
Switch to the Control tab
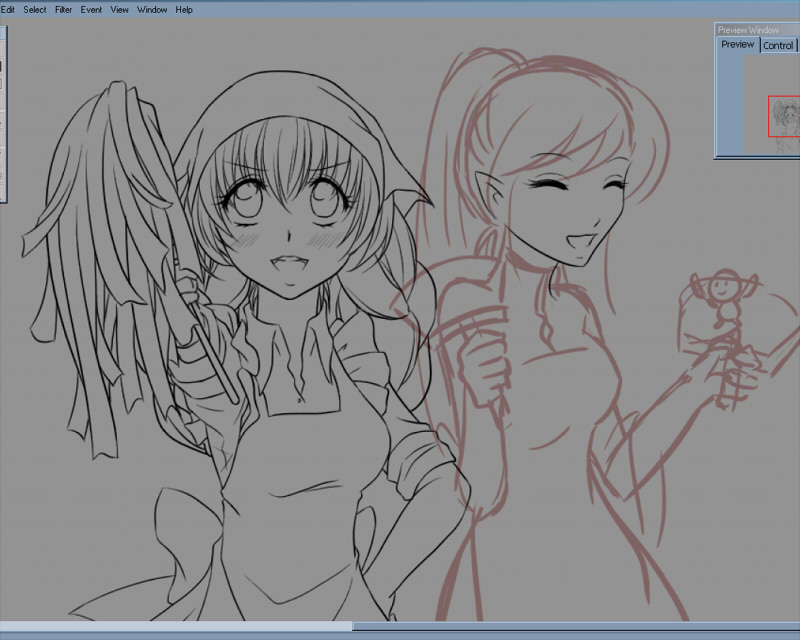[778, 46]
